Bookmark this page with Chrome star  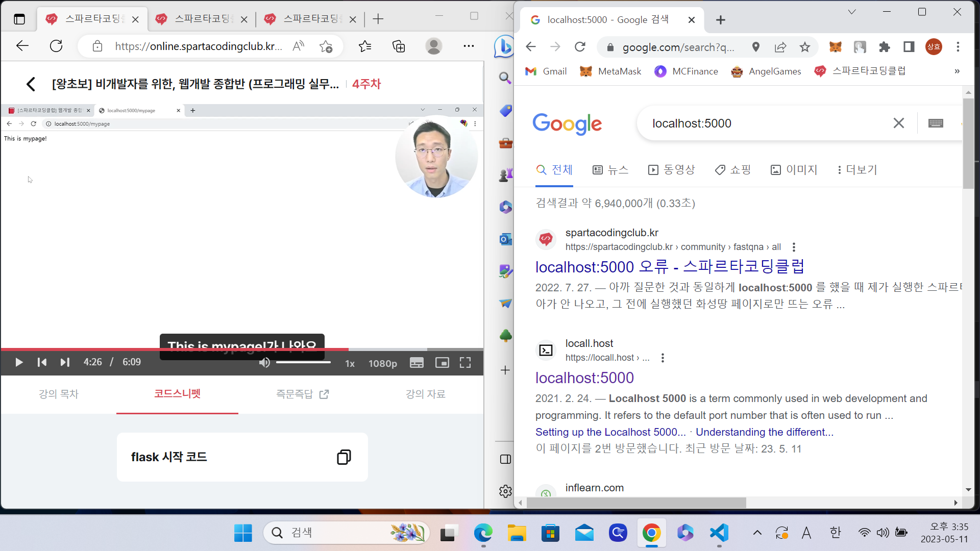[805, 47]
